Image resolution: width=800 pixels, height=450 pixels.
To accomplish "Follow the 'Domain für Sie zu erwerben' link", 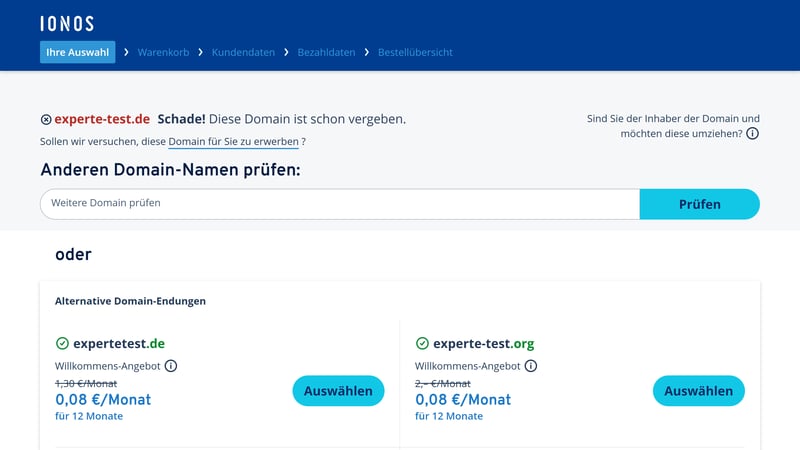I will pos(233,142).
